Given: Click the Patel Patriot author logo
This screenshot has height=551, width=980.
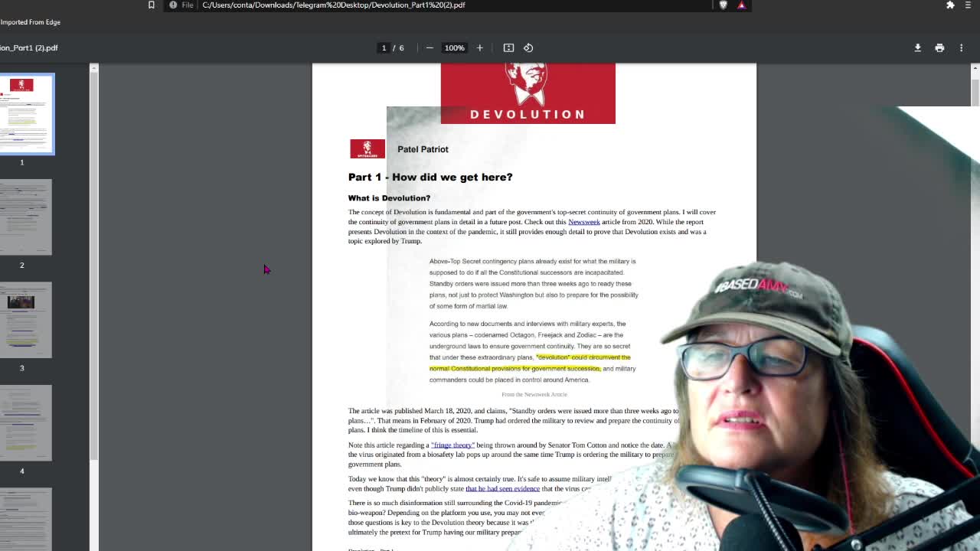Looking at the screenshot, I should (367, 149).
